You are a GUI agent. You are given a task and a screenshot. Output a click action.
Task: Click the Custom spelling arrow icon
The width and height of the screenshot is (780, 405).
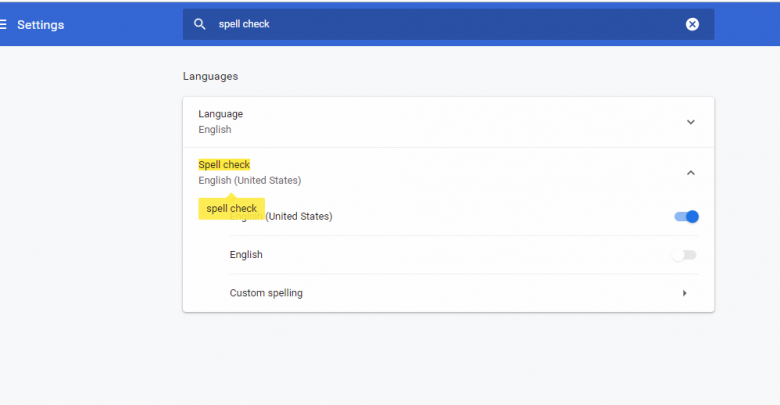click(685, 293)
